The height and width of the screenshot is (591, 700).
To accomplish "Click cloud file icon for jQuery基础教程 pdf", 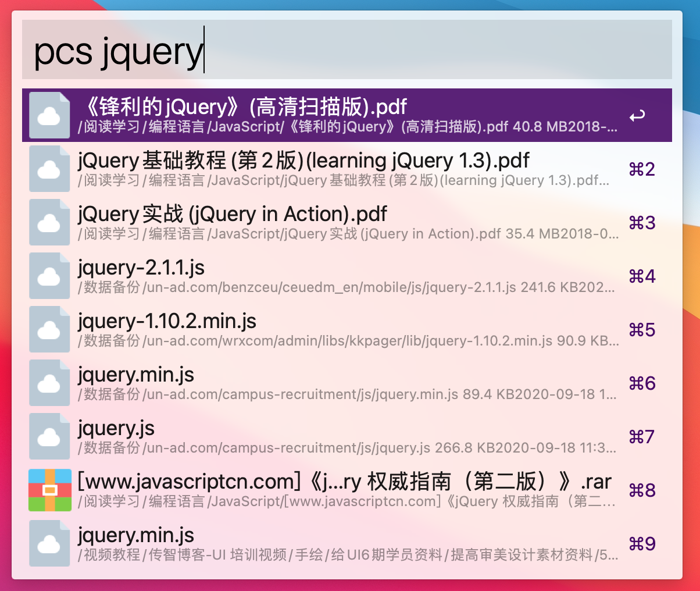I will point(49,169).
